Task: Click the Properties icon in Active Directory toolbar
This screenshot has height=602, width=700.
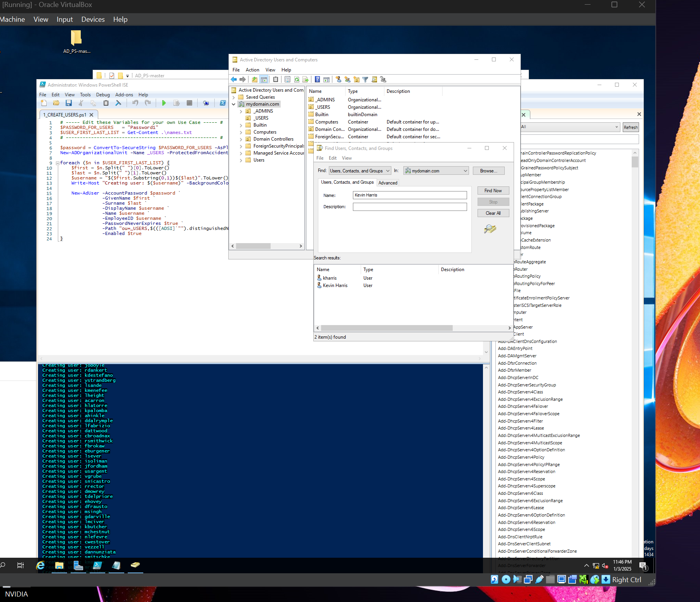Action: click(x=288, y=79)
